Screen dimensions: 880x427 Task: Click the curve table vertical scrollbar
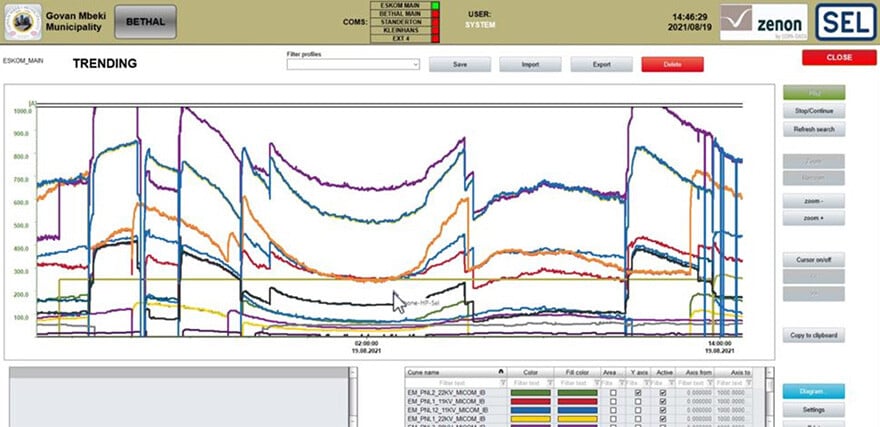[769, 397]
